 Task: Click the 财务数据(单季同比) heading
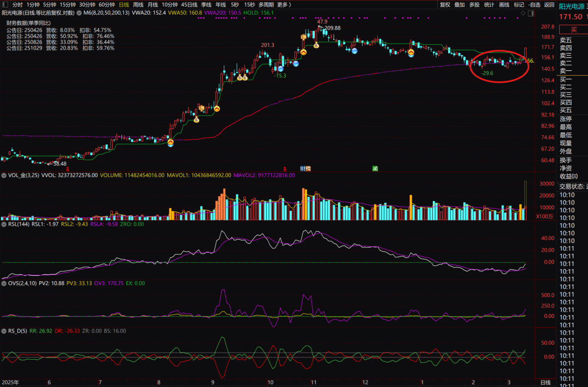coord(28,23)
